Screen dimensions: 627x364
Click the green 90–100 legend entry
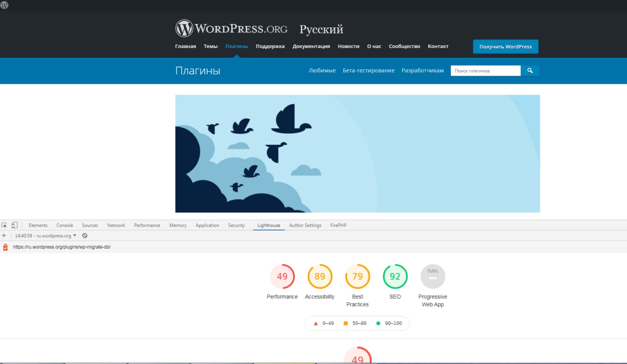pyautogui.click(x=389, y=323)
